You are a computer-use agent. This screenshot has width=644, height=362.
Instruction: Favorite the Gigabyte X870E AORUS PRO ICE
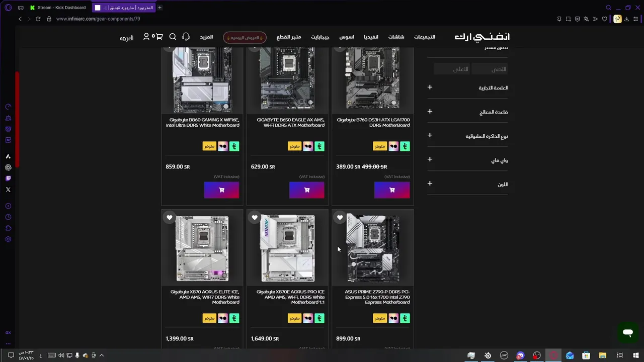[255, 218]
